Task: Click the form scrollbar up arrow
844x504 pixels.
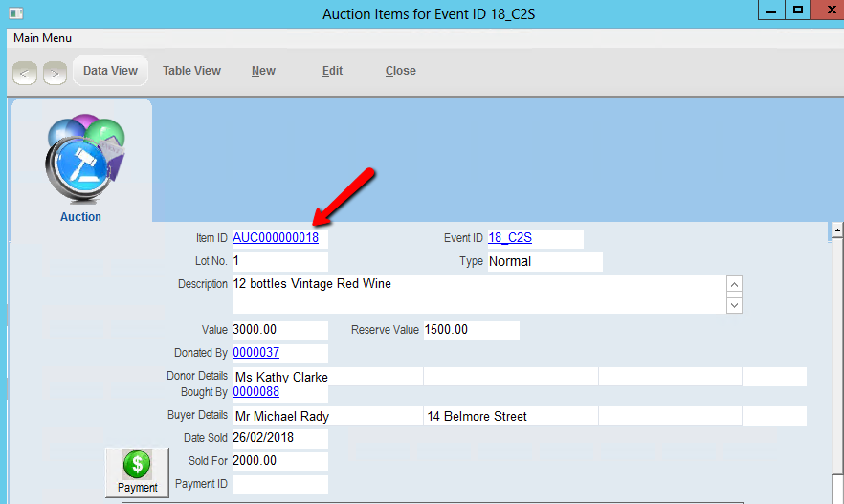Action: pos(837,230)
